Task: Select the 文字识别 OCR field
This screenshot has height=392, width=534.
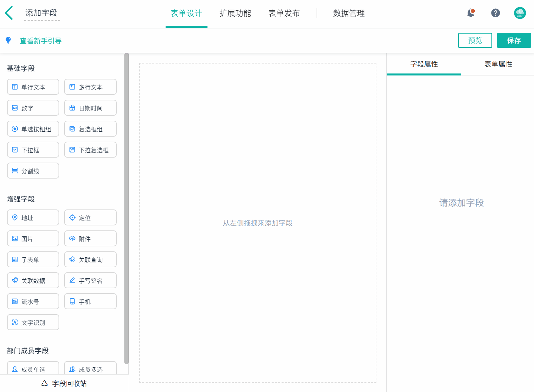Action: (x=33, y=323)
